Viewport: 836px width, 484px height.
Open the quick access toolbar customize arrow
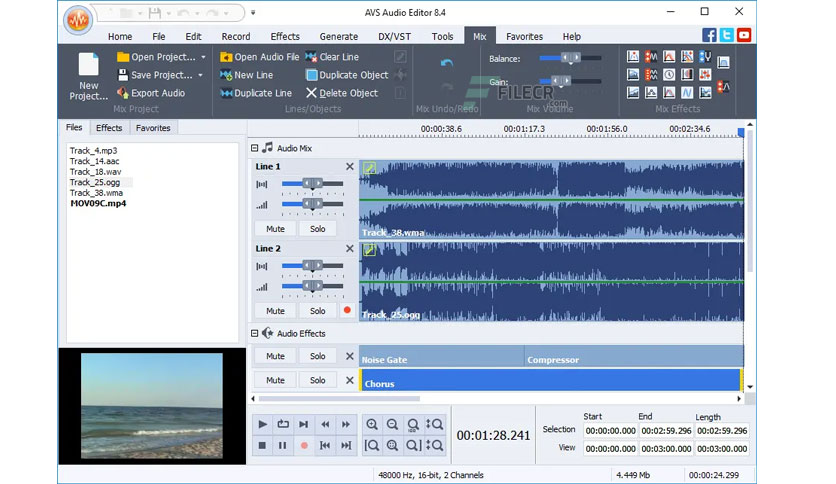pos(253,12)
